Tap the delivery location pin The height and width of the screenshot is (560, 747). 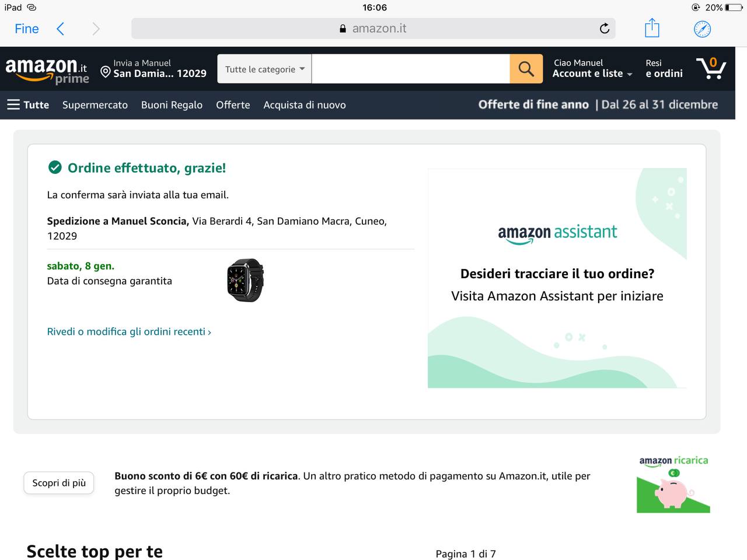click(x=106, y=72)
